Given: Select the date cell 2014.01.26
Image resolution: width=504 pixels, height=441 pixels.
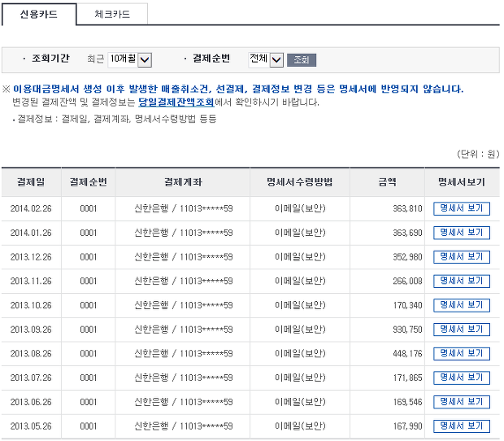Looking at the screenshot, I should pyautogui.click(x=31, y=233).
